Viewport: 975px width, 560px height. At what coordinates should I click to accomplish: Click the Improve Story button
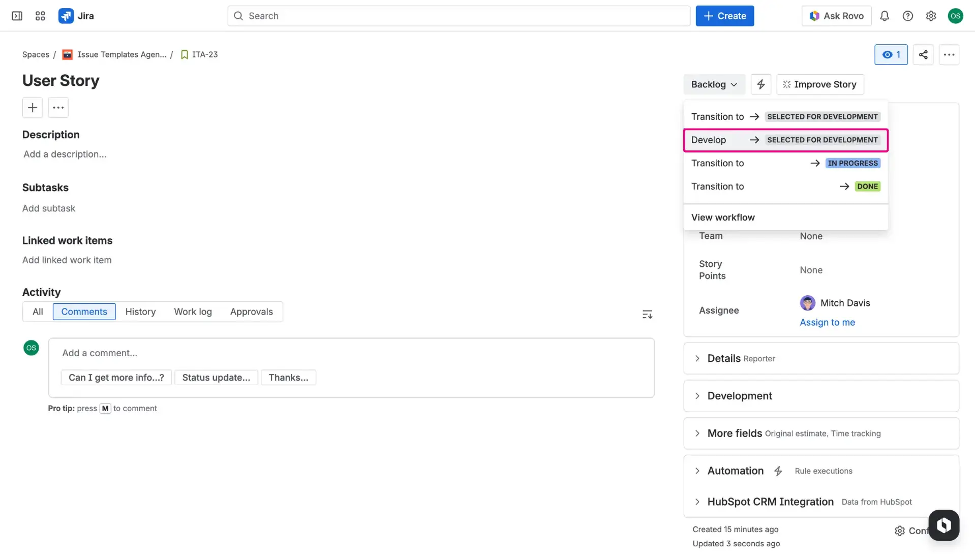[x=819, y=84]
